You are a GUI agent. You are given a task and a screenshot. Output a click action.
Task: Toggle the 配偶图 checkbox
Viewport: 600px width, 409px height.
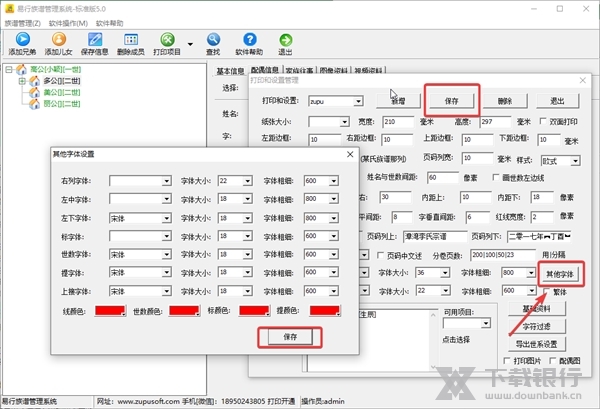point(553,360)
